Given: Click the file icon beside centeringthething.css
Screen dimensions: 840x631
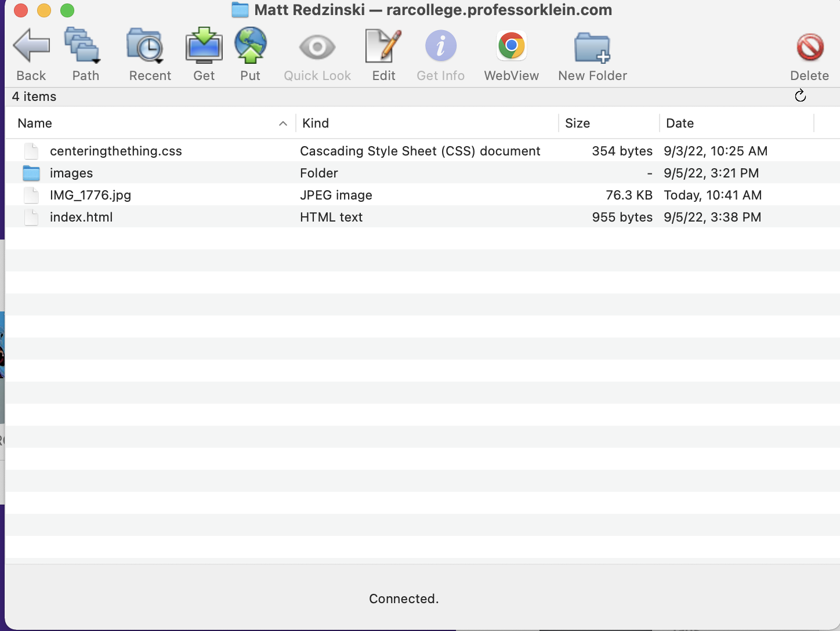Looking at the screenshot, I should point(31,151).
